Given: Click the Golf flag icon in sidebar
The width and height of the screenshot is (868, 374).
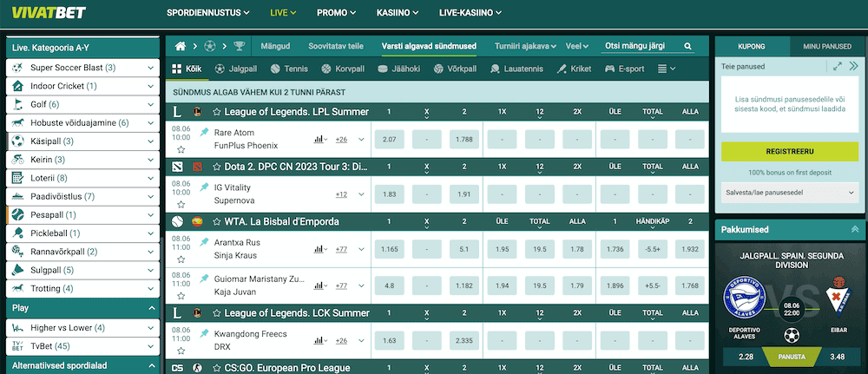Looking at the screenshot, I should (17, 105).
